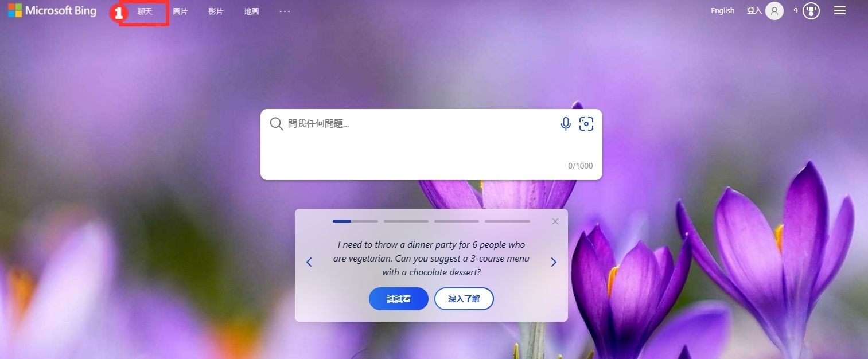Click the 深入了解 button
The image size is (868, 359).
pyautogui.click(x=464, y=299)
